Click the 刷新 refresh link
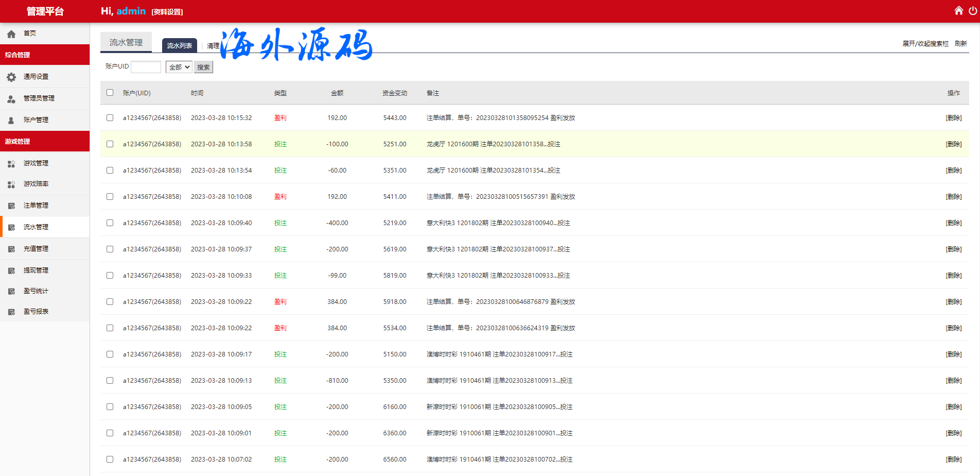The width and height of the screenshot is (980, 476). point(960,44)
